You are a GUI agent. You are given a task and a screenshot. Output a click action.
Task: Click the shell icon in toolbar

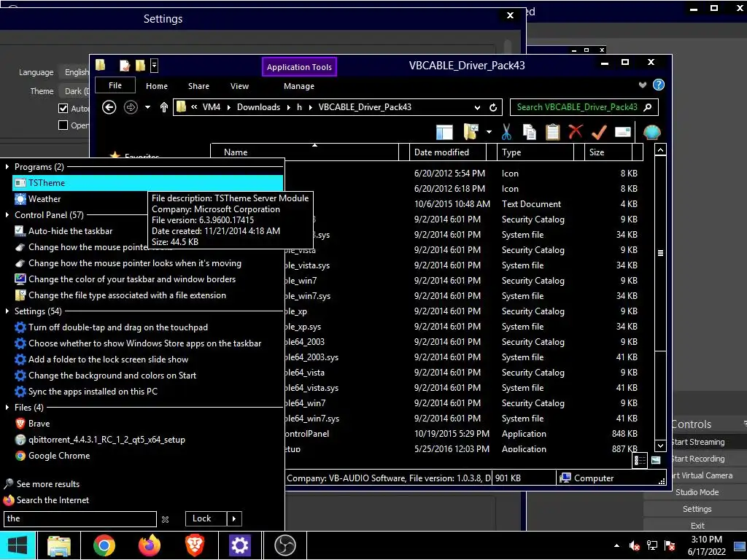tap(651, 132)
